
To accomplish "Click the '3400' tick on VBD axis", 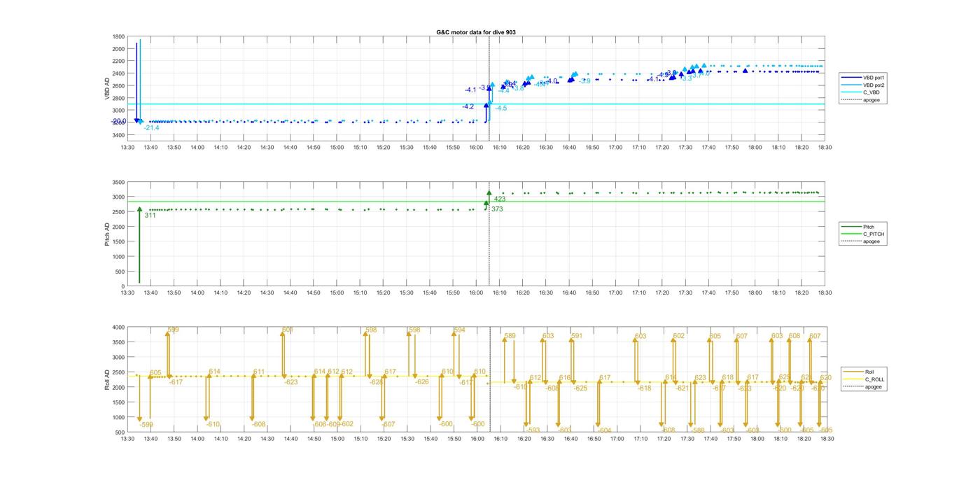I will 118,134.
